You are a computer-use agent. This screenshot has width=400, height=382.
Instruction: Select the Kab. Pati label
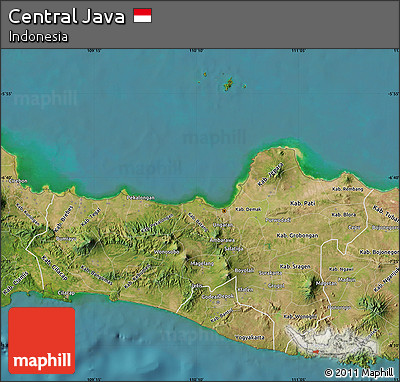[303, 203]
